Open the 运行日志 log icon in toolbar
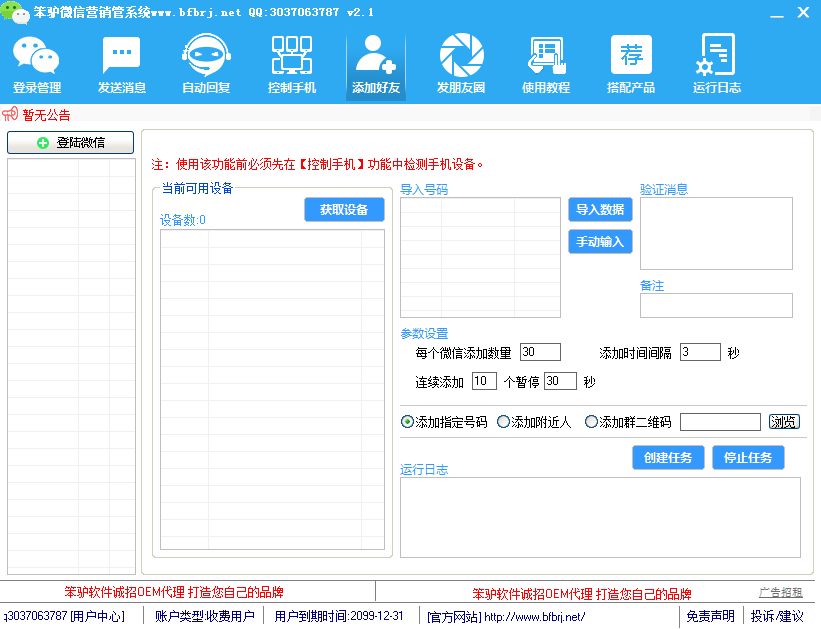Image resolution: width=821 pixels, height=629 pixels. point(717,65)
